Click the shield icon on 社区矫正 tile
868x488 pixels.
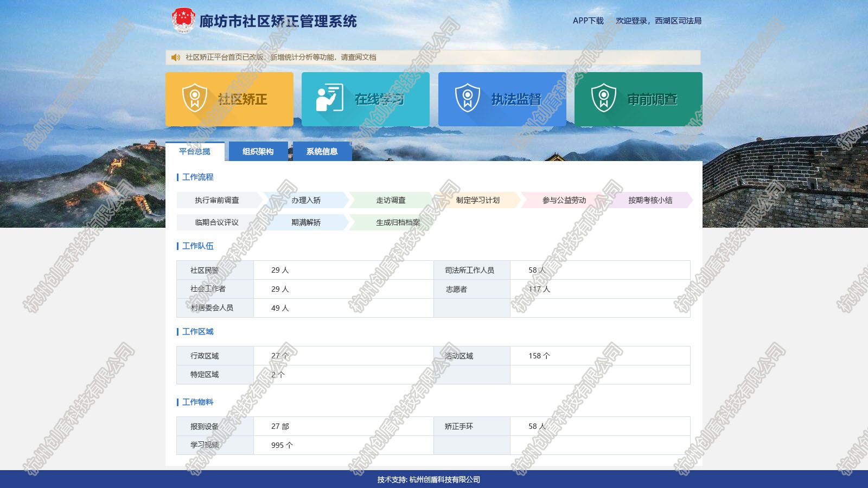point(195,98)
